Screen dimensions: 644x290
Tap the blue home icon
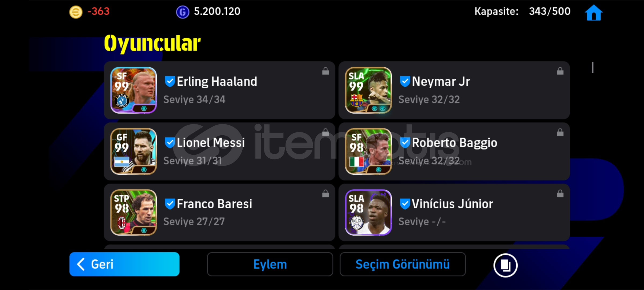pos(594,13)
